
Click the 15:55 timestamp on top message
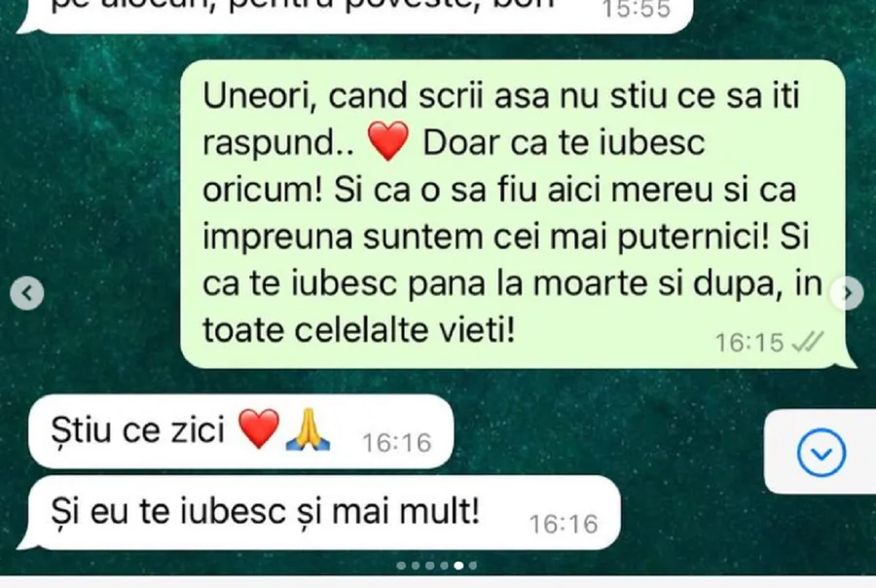[x=637, y=9]
